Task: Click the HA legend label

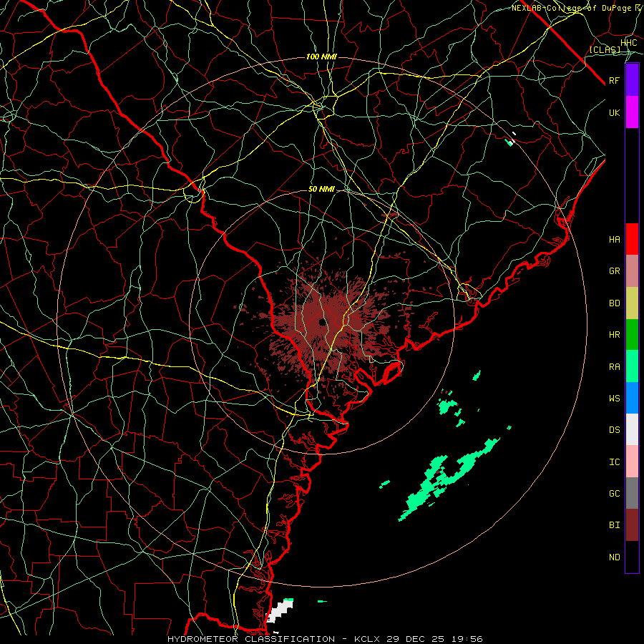Action: pos(615,239)
